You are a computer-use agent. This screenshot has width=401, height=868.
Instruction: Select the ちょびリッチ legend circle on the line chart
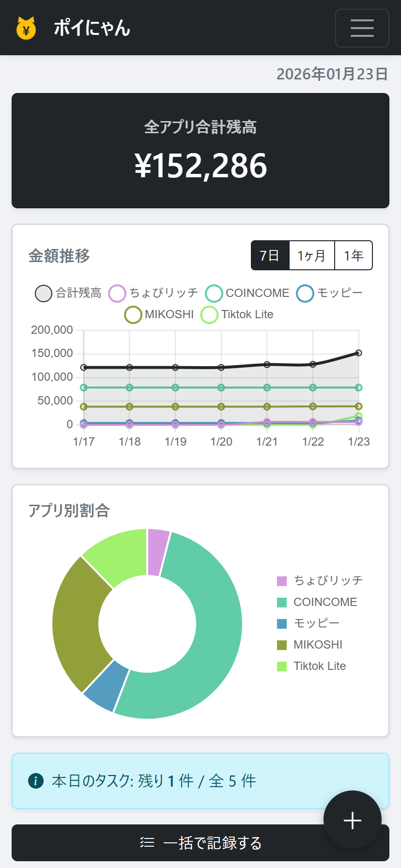(117, 293)
